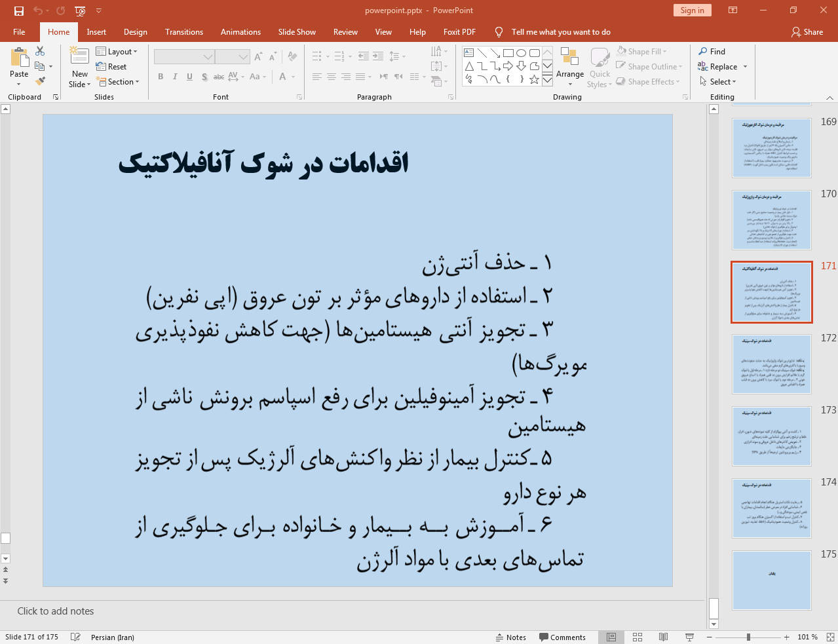Click the Copy icon
Viewport: 838px width, 644px height.
pos(40,66)
